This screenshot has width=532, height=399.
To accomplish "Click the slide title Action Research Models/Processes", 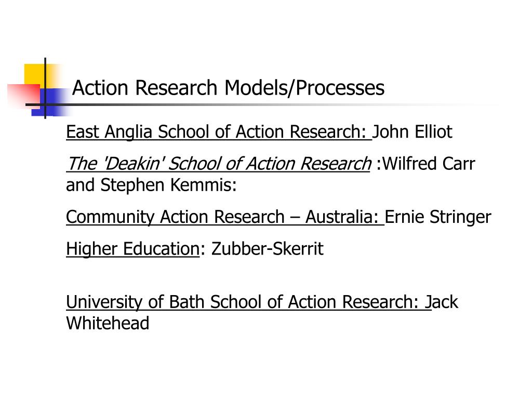I will click(x=229, y=88).
